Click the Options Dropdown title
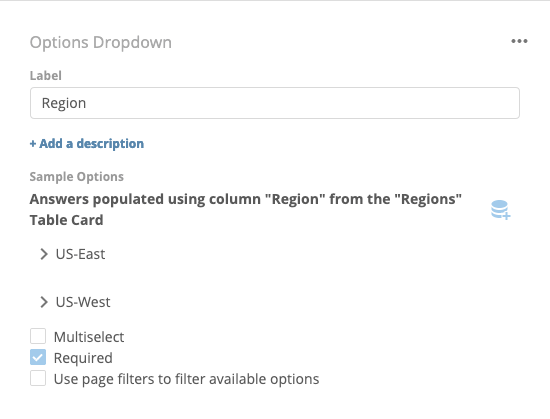This screenshot has height=419, width=550. (x=101, y=42)
